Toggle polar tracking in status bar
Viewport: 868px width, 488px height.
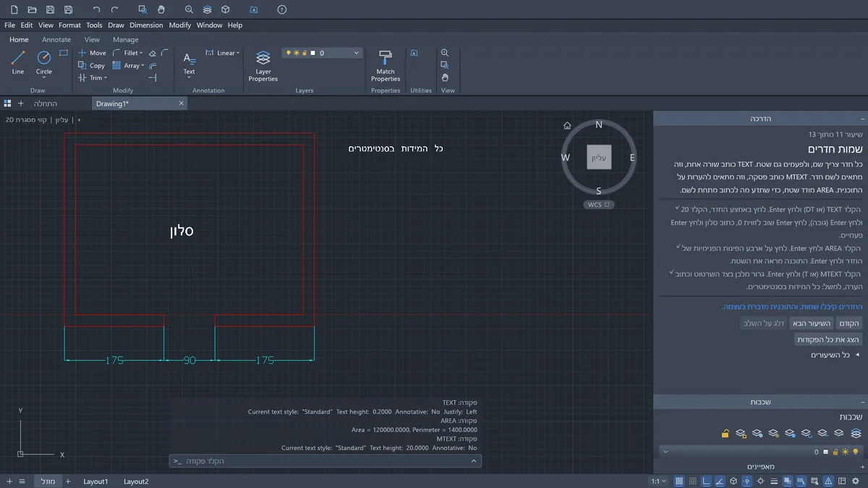pos(720,481)
